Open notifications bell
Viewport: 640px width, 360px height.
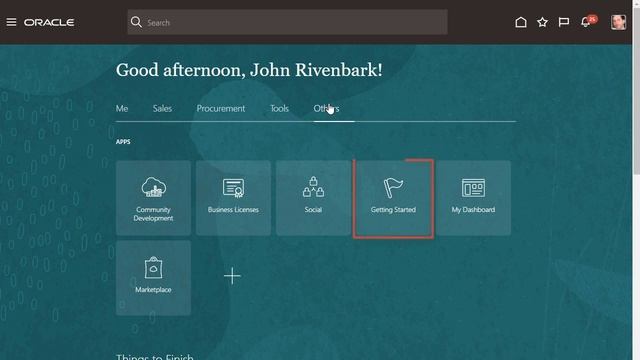(586, 22)
